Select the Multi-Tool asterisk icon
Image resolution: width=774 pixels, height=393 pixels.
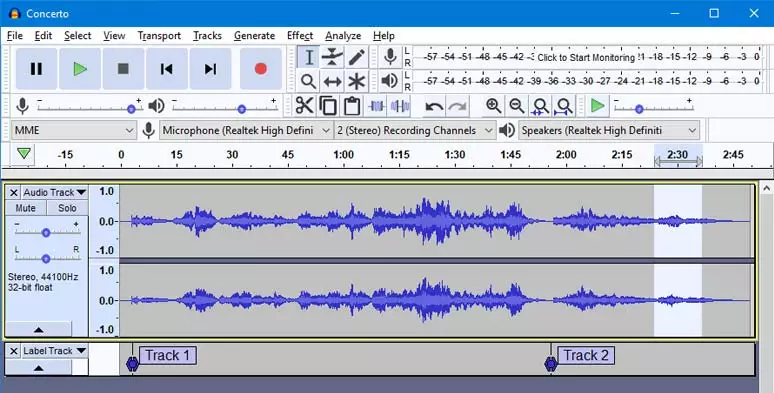pyautogui.click(x=356, y=81)
